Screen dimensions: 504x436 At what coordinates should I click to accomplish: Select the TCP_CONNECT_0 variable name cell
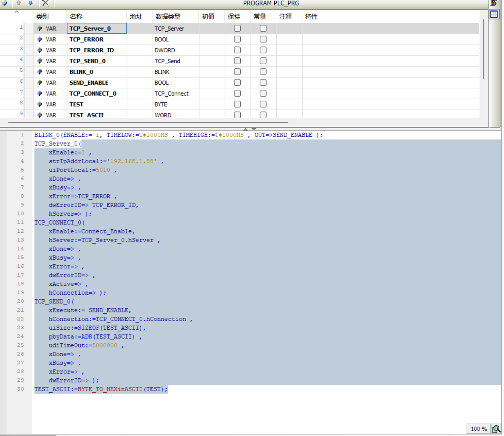click(x=97, y=94)
